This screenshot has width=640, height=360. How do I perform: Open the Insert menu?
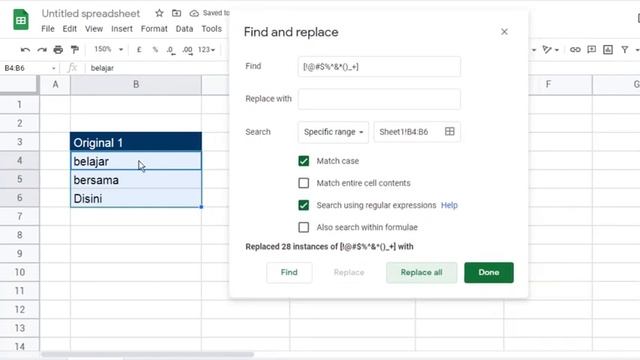122,29
